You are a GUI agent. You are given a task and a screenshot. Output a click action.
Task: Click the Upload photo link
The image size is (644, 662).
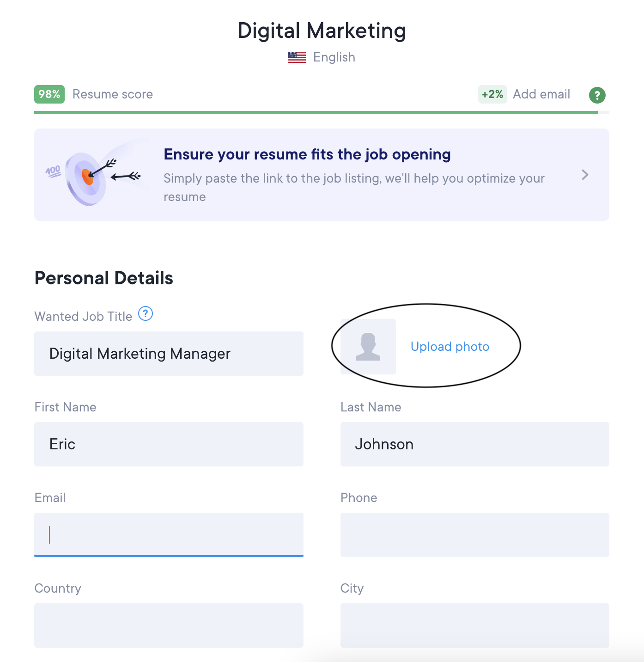click(x=450, y=347)
